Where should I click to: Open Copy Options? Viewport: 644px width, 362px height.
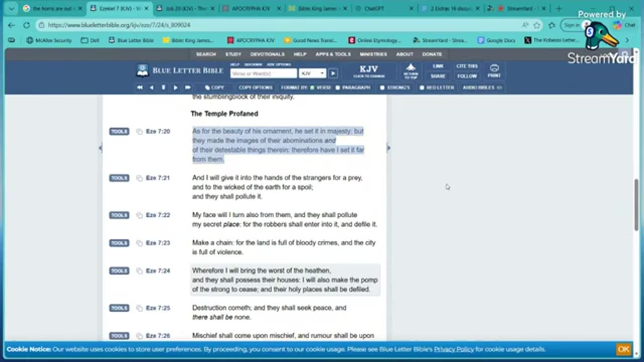pyautogui.click(x=256, y=87)
